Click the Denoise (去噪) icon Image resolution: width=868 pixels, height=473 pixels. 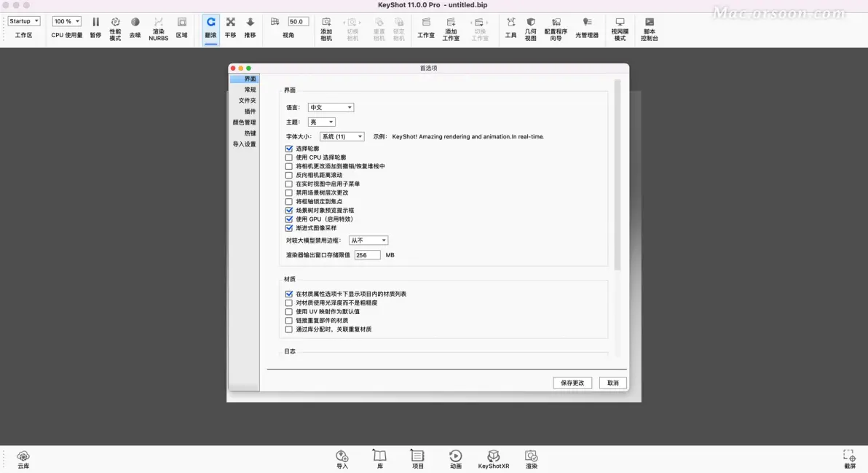(135, 22)
